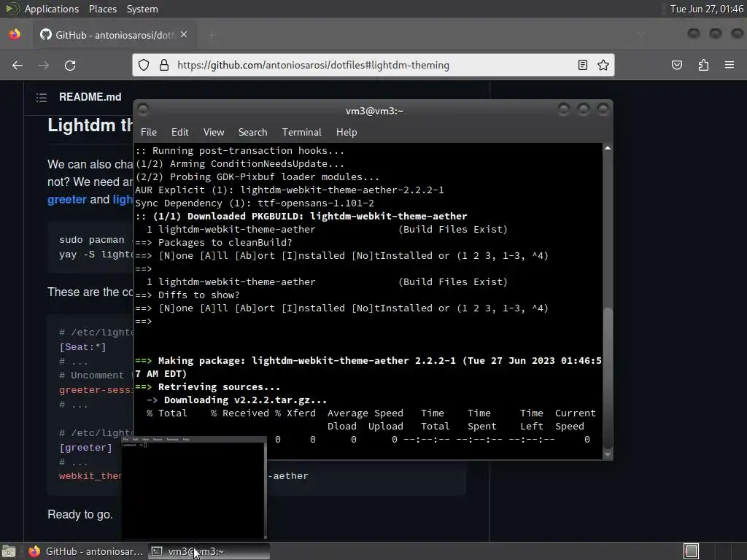Click the terminal title vm3@vm3:~
The image size is (747, 560).
374,111
